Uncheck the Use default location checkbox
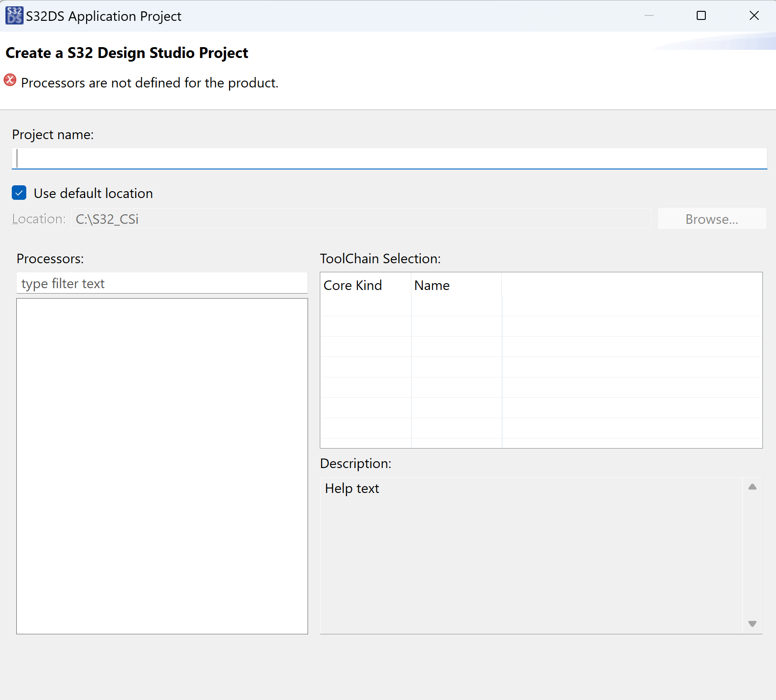This screenshot has height=700, width=776. coord(19,193)
